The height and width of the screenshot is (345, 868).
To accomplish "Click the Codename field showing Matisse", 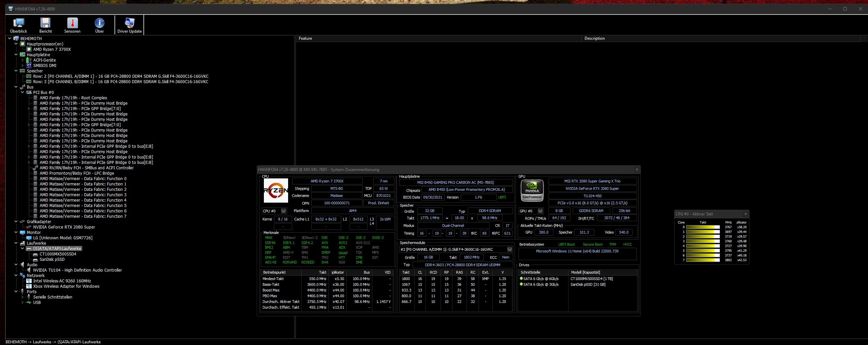I will 336,196.
